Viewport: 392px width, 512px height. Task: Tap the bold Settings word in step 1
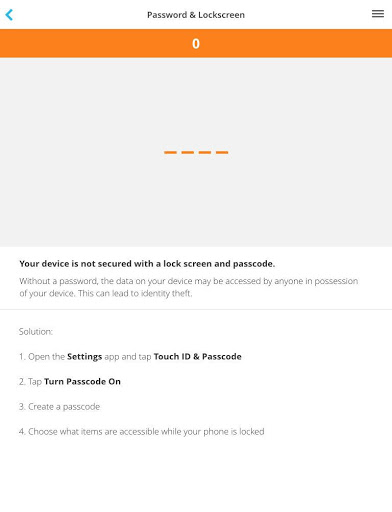84,357
